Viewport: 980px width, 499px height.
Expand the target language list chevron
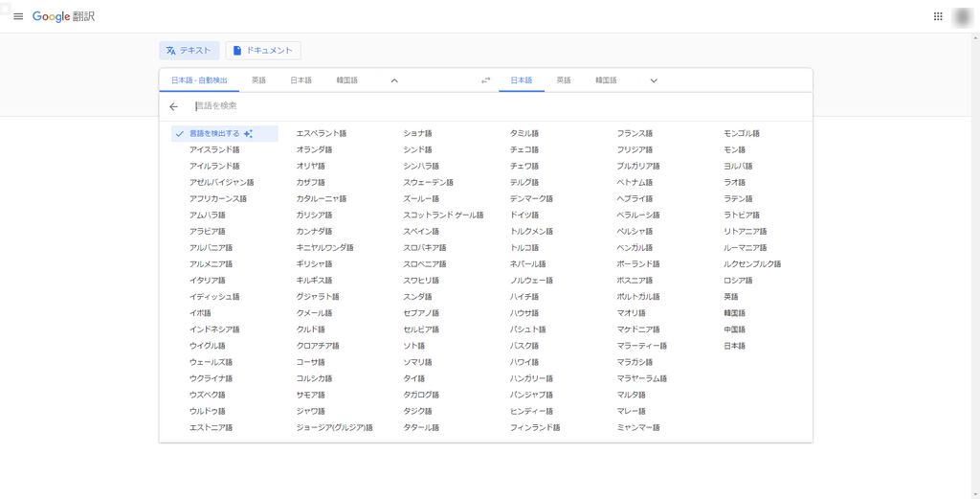point(654,80)
